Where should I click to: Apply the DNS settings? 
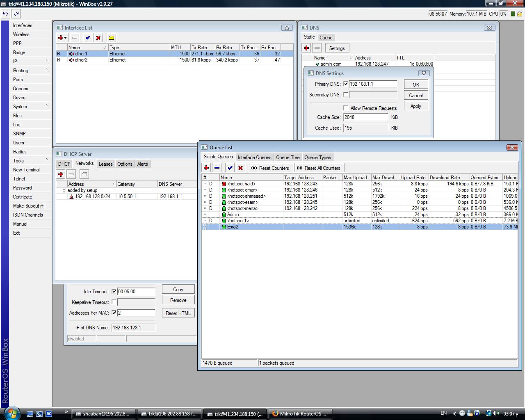tap(415, 105)
